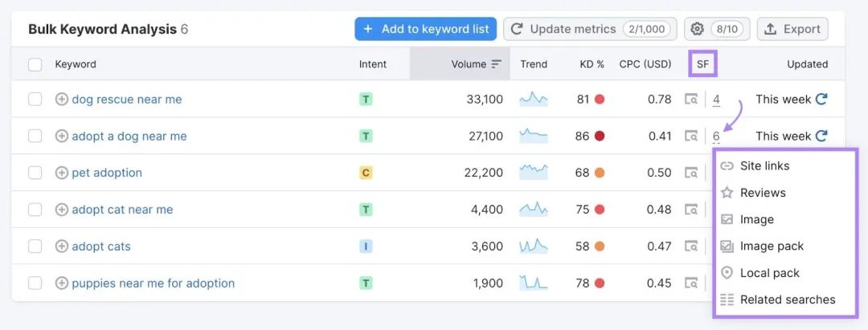
Task: Expand SERP features count 4 for dog rescue
Action: pyautogui.click(x=716, y=100)
